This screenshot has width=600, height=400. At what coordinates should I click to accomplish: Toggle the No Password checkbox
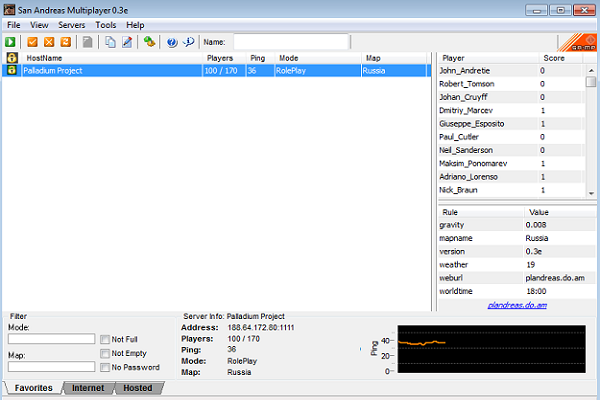pyautogui.click(x=105, y=367)
